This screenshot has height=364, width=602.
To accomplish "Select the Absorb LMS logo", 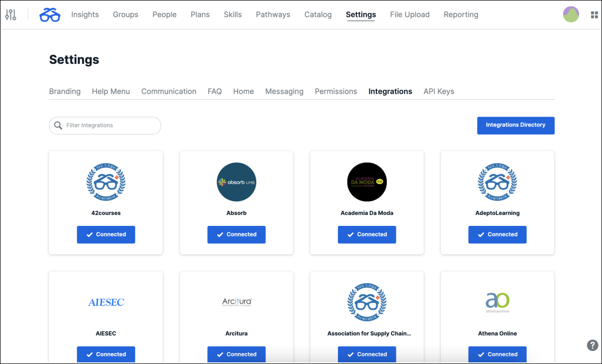I will 236,182.
